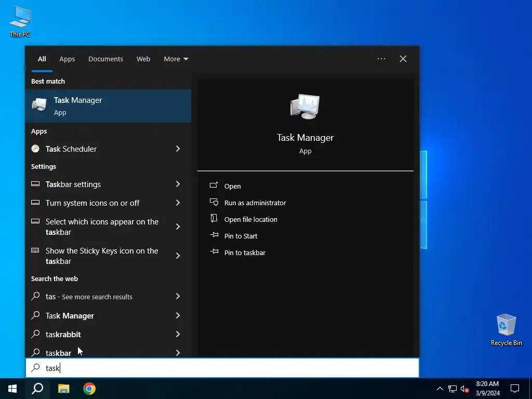Viewport: 532px width, 399px height.
Task: Click Pin to Start
Action: [241, 236]
